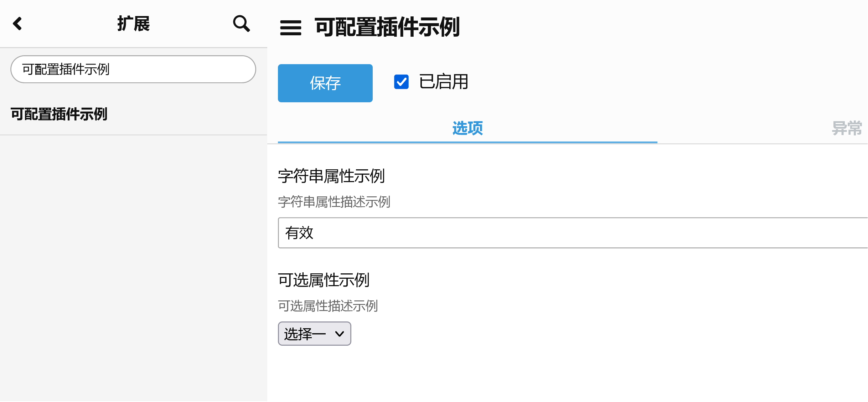868x402 pixels.
Task: Switch to the 选项 tab
Action: (x=467, y=128)
